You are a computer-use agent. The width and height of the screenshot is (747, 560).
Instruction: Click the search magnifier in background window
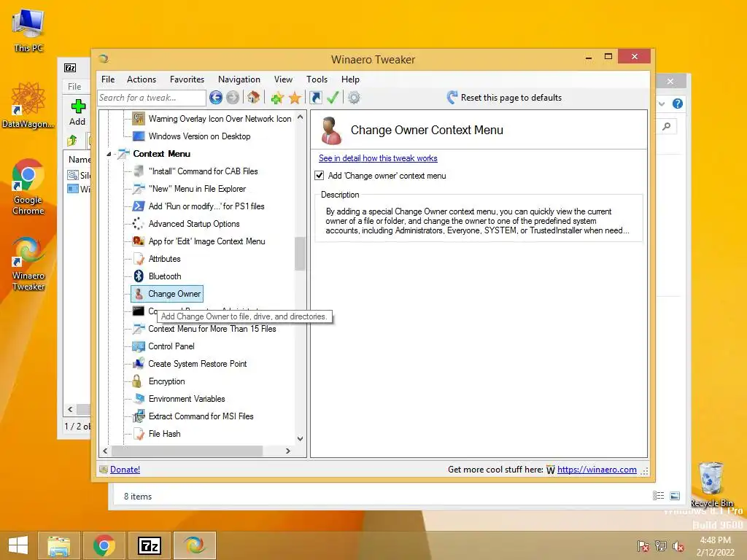667,126
